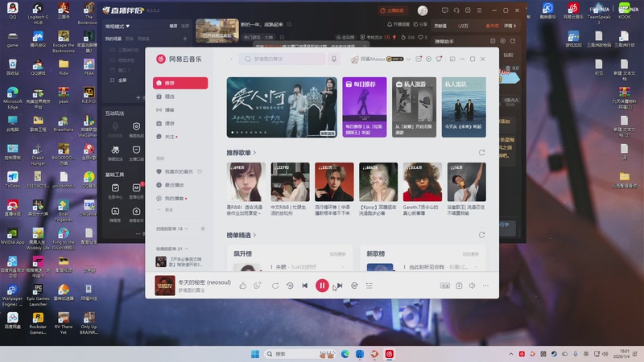Image resolution: width=644 pixels, height=362 pixels.
Task: Open the 榜单精选 section link
Action: click(241, 235)
